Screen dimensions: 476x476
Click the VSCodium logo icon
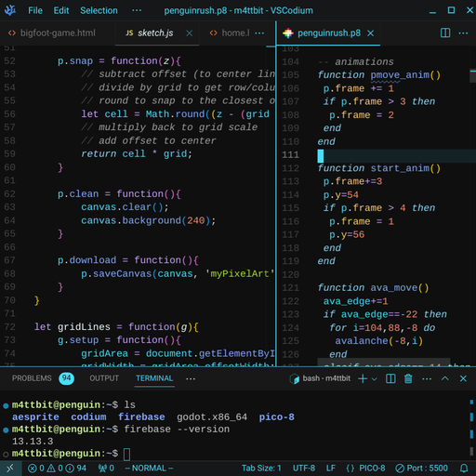click(x=10, y=10)
